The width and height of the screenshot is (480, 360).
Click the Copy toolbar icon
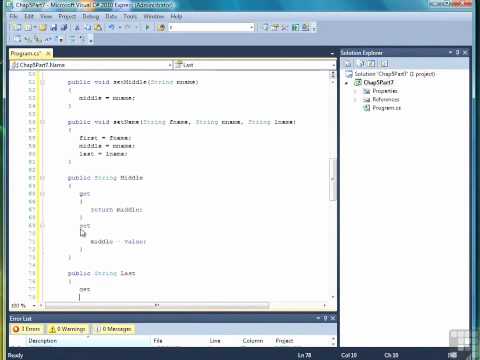click(87, 28)
